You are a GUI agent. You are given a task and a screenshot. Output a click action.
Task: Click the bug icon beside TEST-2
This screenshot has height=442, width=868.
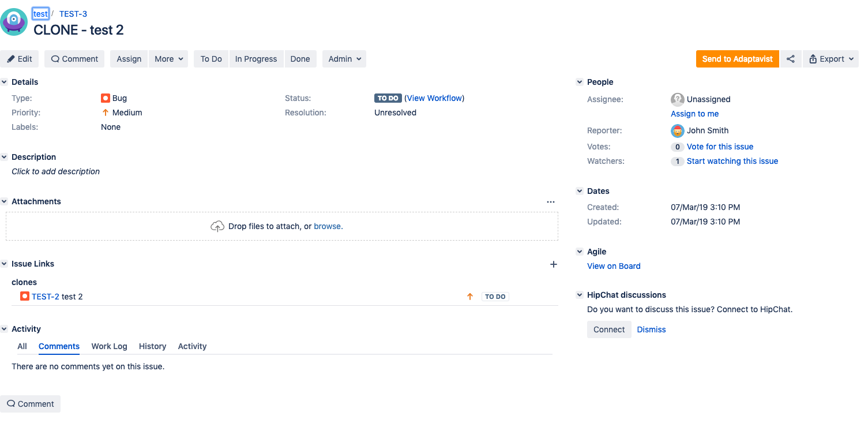tap(25, 297)
